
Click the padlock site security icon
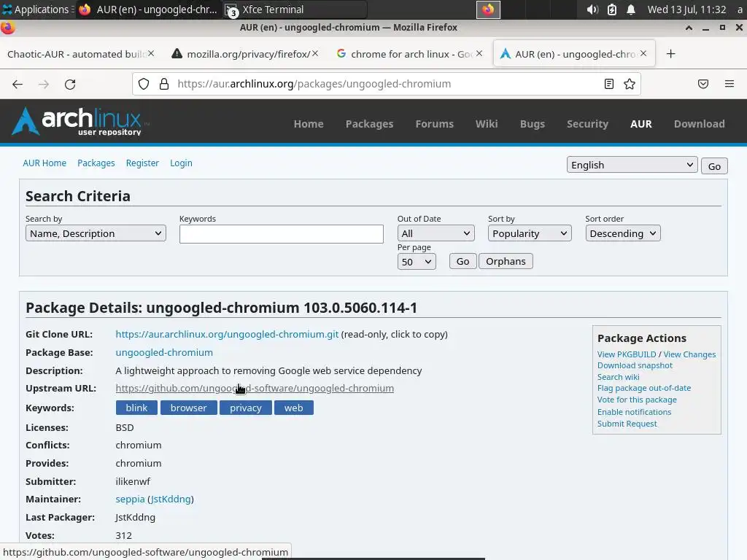click(x=164, y=85)
